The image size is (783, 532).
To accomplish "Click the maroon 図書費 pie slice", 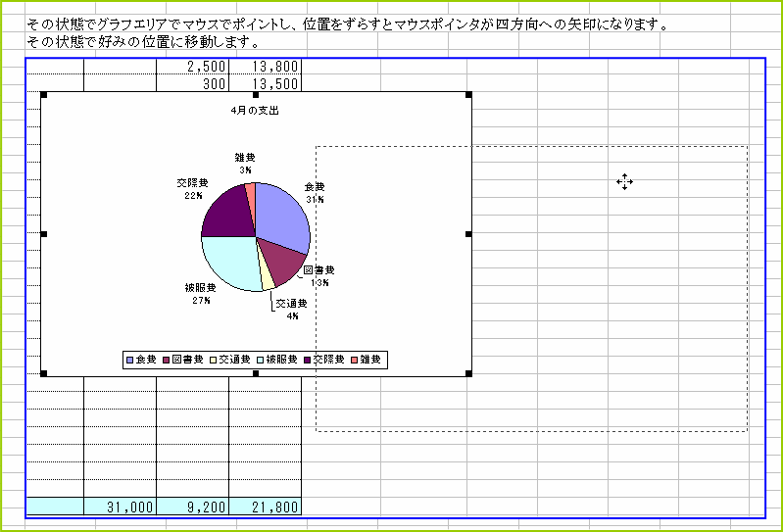I will point(281,261).
